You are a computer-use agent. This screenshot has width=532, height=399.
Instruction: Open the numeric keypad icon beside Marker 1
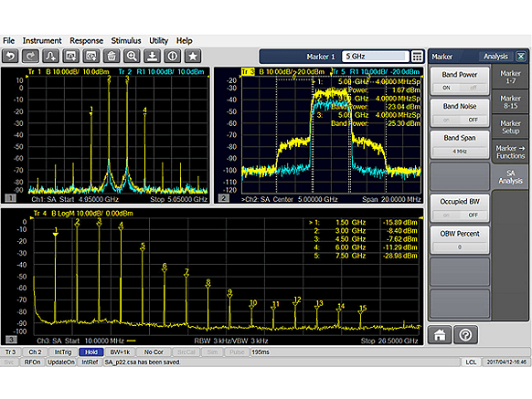[x=417, y=57]
